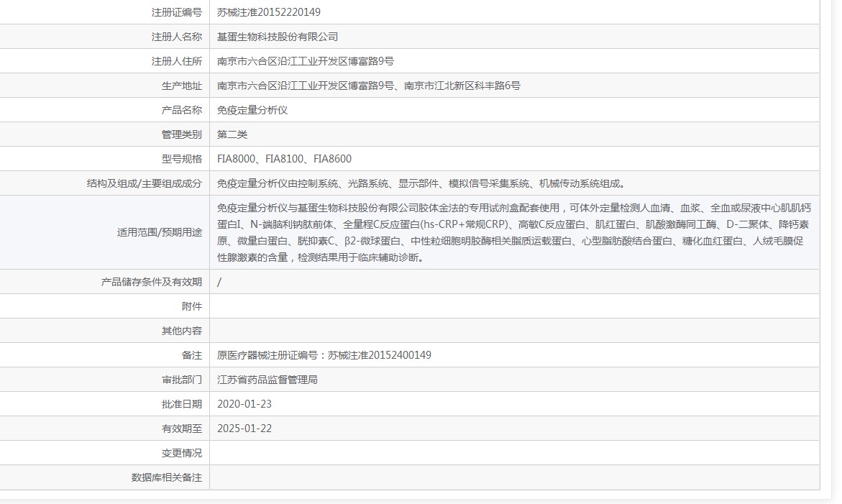This screenshot has height=504, width=842.
Task: Click the 产品储存条件及有效期 label
Action: pyautogui.click(x=152, y=282)
